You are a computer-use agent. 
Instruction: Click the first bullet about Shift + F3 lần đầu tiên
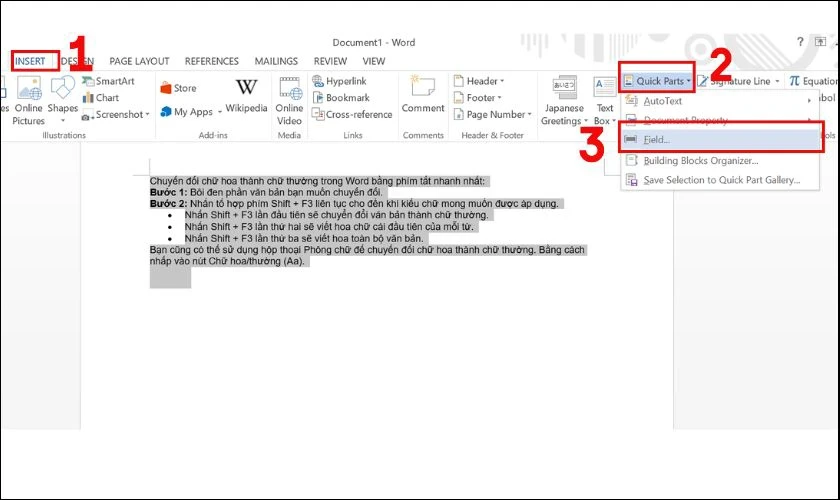[x=336, y=215]
